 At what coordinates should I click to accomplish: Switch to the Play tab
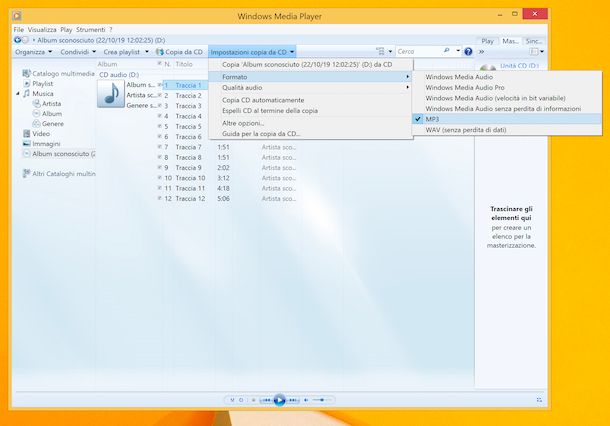pos(487,41)
